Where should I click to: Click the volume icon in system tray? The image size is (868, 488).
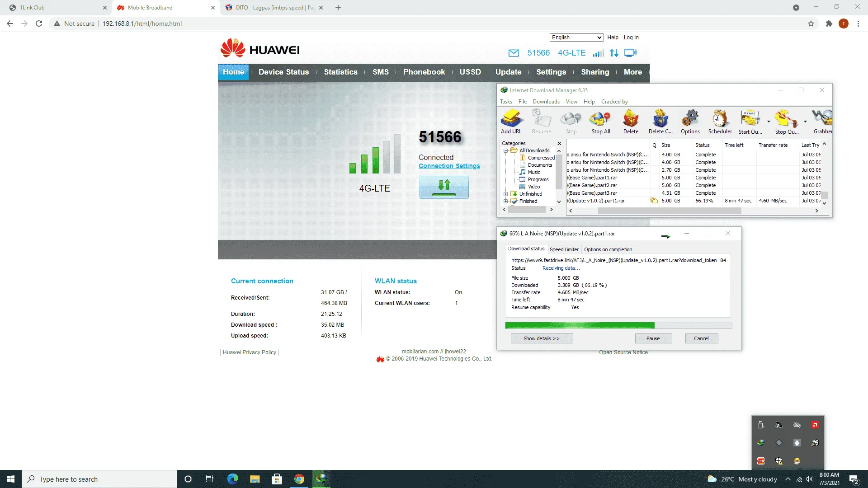[x=809, y=479]
